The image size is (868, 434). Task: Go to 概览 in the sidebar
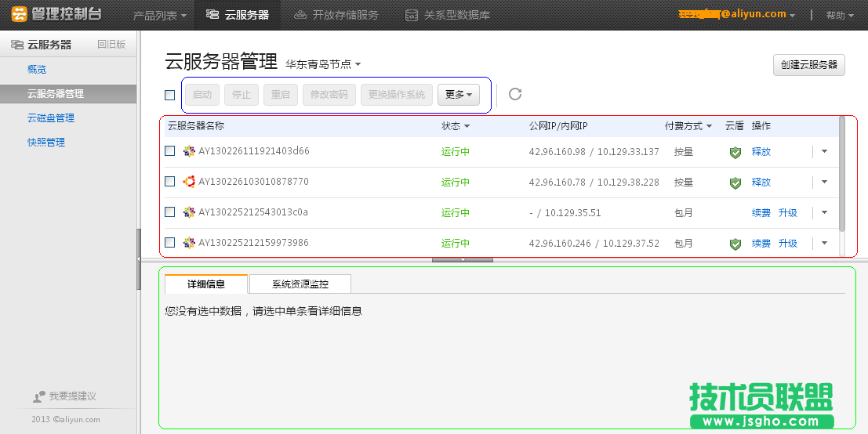click(x=37, y=70)
